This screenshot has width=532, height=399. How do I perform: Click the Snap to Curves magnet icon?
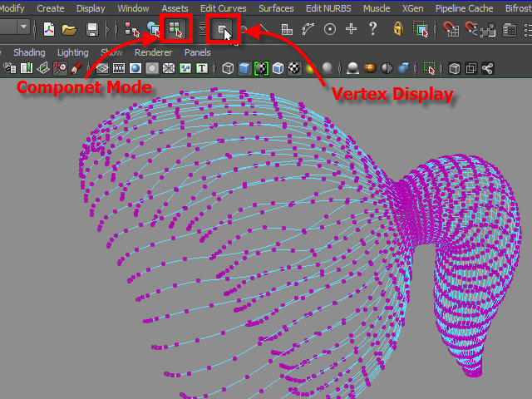[473, 29]
